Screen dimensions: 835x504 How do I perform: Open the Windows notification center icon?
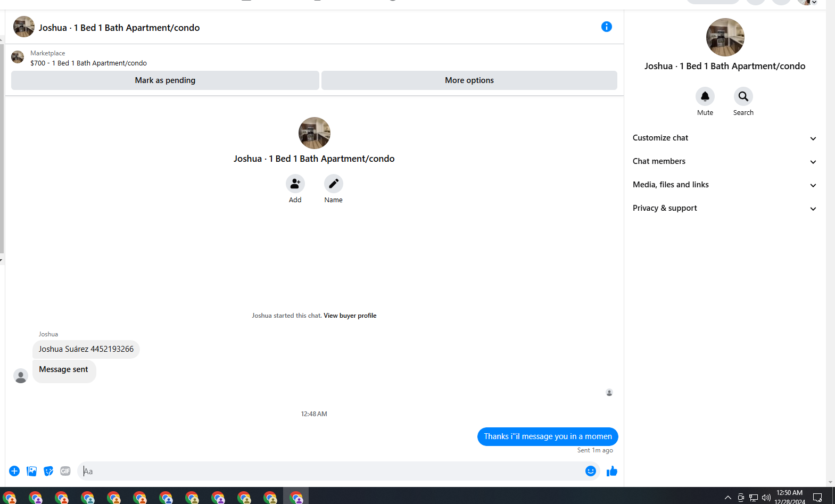pyautogui.click(x=817, y=498)
